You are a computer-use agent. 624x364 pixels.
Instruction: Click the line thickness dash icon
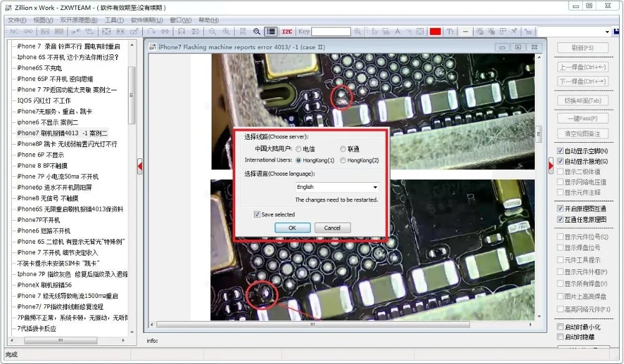coord(466,31)
